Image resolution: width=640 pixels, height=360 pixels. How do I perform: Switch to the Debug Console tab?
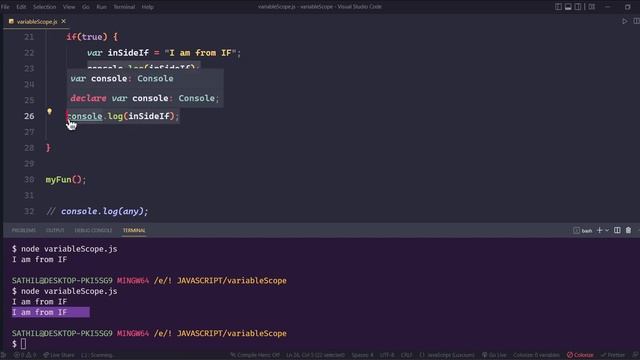click(93, 231)
